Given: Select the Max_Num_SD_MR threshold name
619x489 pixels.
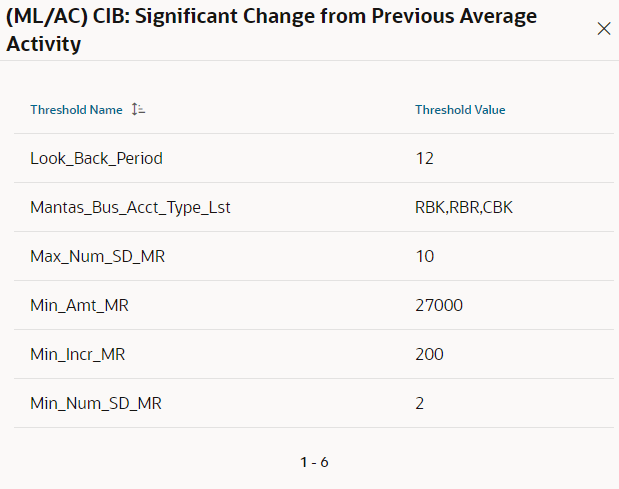Looking at the screenshot, I should coord(98,257).
